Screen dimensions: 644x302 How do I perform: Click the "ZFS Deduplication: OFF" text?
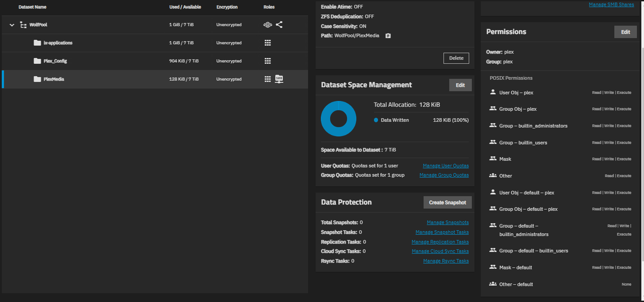[x=347, y=16]
